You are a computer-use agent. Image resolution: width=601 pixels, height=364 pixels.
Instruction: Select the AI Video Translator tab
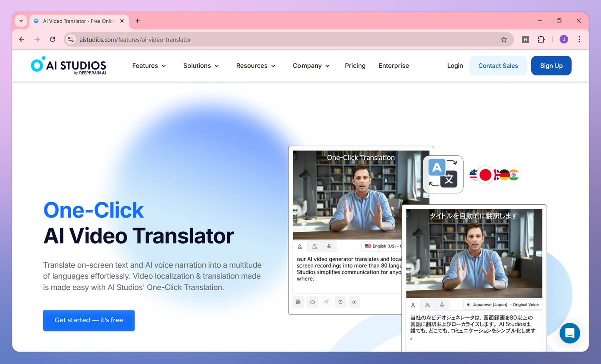coord(78,21)
